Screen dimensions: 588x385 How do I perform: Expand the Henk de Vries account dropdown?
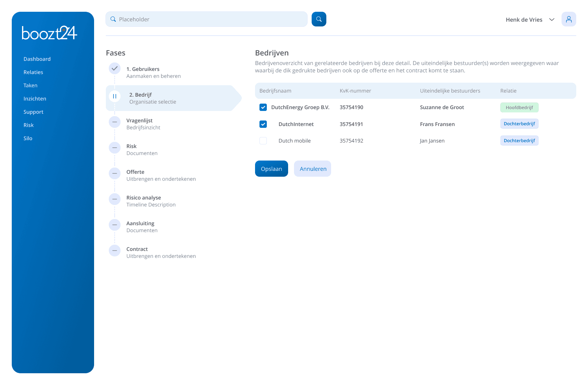point(552,19)
